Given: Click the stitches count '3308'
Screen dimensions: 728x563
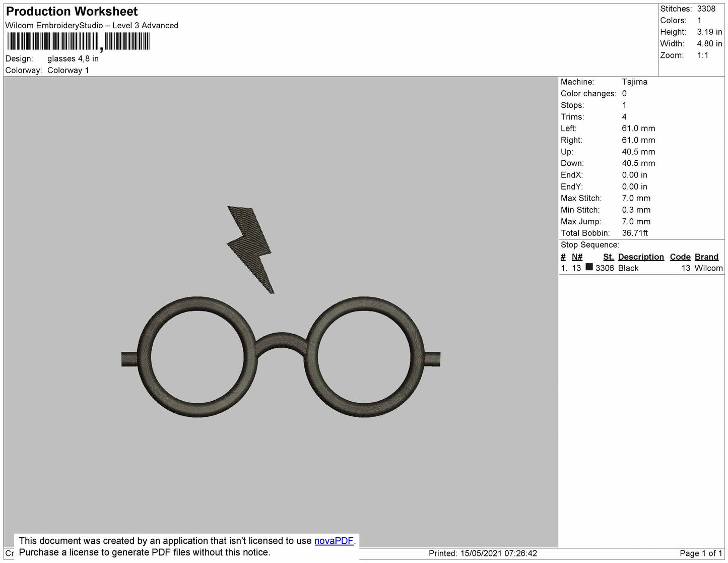Looking at the screenshot, I should 706,9.
